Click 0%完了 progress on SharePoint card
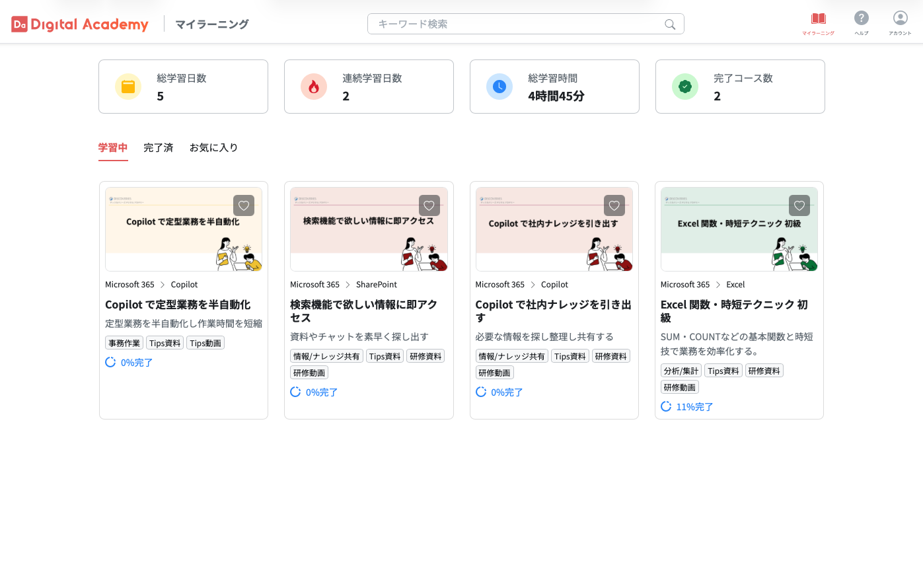Screen dimensions: 923x588 click(x=314, y=392)
